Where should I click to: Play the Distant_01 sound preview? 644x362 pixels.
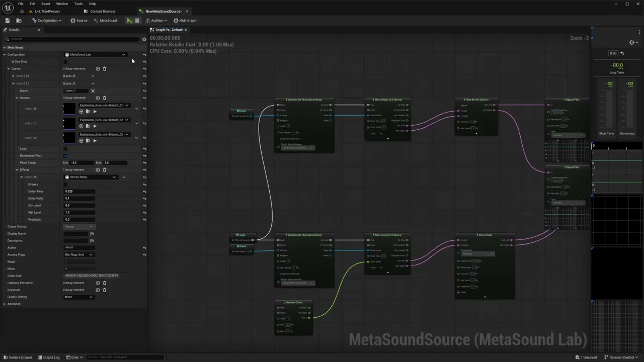(x=95, y=112)
